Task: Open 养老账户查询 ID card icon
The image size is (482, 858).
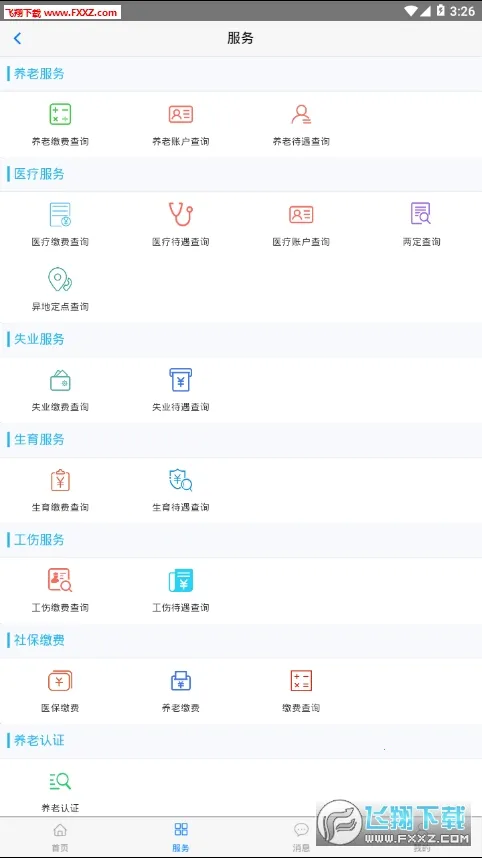Action: (181, 114)
